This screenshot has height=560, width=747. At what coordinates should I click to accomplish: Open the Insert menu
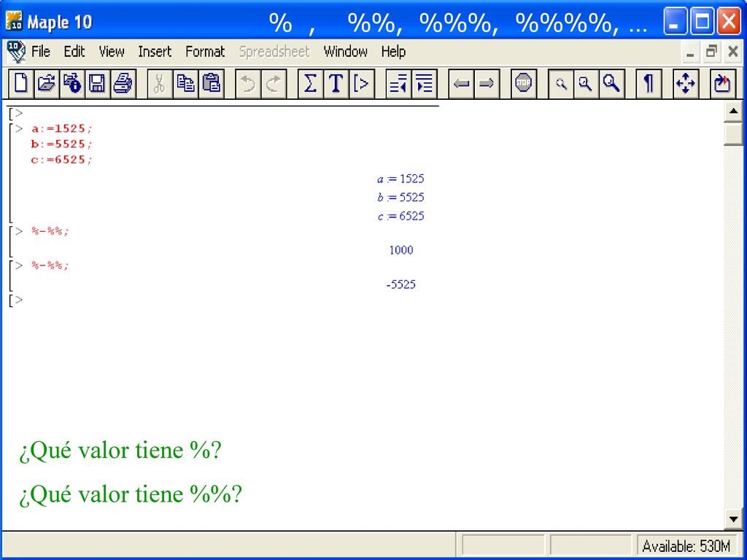coord(155,52)
